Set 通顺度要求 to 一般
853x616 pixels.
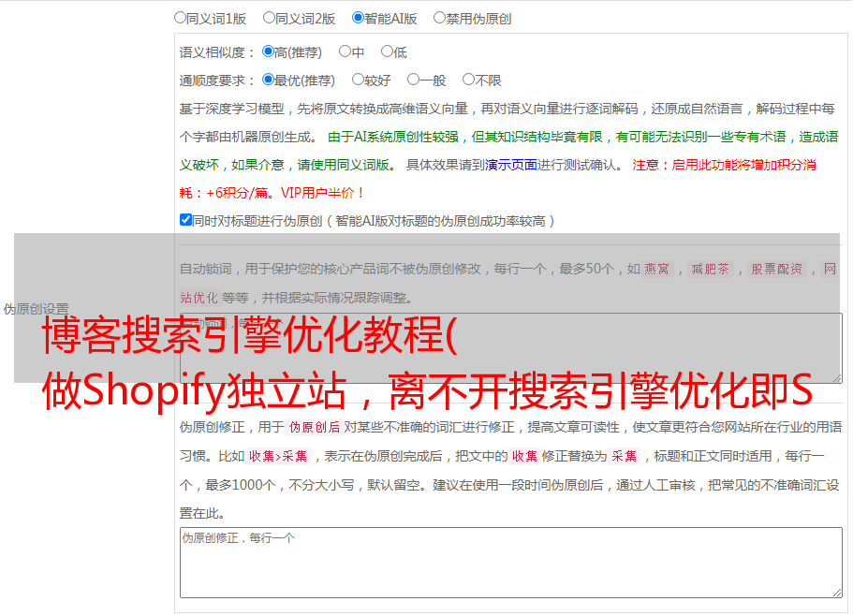pos(413,80)
